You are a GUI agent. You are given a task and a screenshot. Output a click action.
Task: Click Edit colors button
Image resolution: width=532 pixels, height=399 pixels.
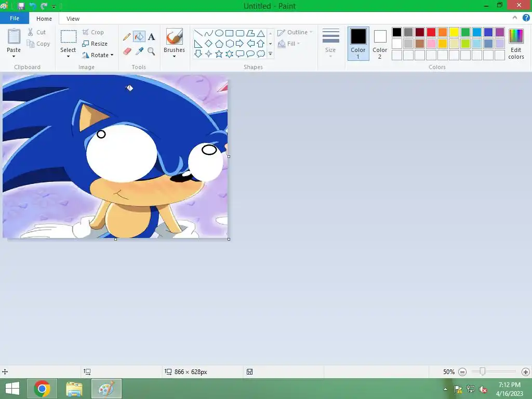[x=516, y=44]
